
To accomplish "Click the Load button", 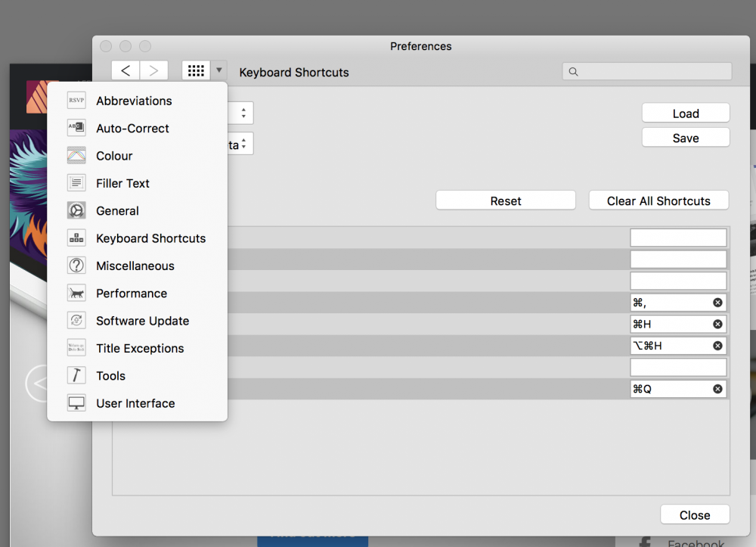I will 685,113.
